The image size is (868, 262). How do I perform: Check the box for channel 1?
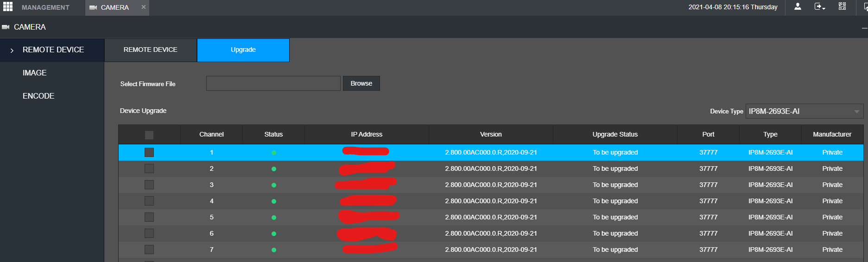pos(149,152)
